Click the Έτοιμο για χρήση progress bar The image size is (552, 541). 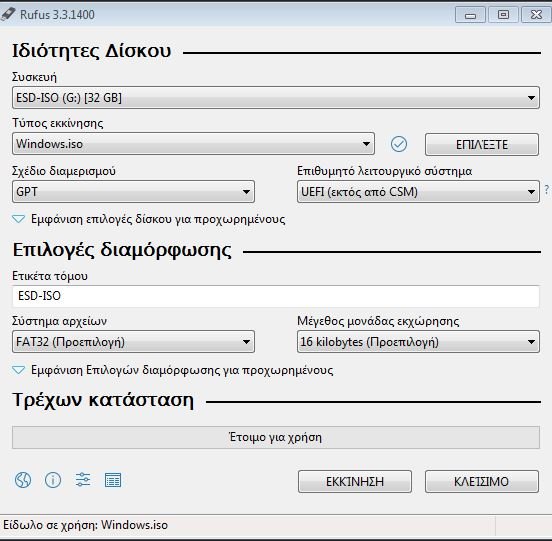276,437
